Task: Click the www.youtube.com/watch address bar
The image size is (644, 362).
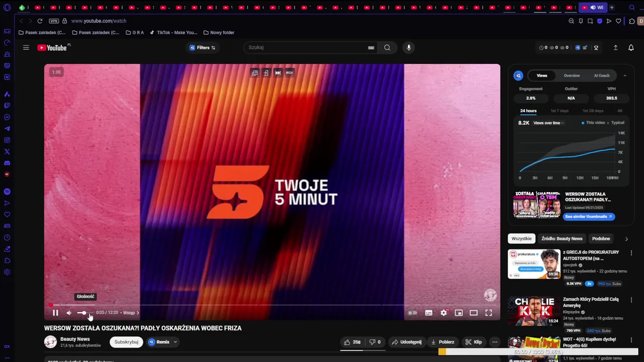Action: pyautogui.click(x=99, y=21)
